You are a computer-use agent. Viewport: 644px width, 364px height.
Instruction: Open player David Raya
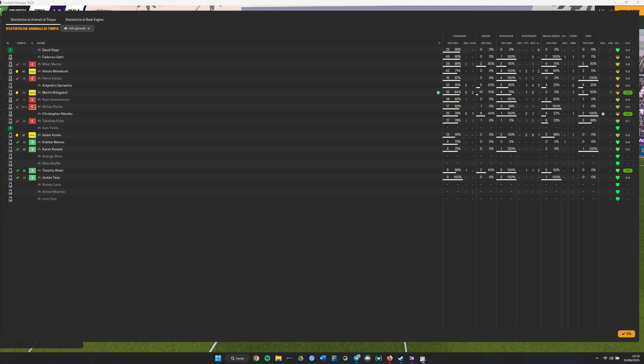[50, 50]
